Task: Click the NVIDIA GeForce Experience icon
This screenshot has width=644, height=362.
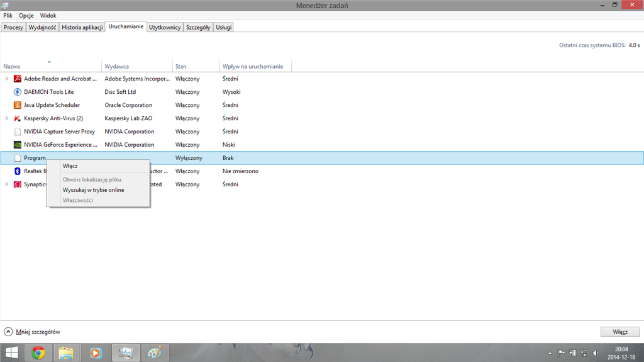Action: (17, 145)
